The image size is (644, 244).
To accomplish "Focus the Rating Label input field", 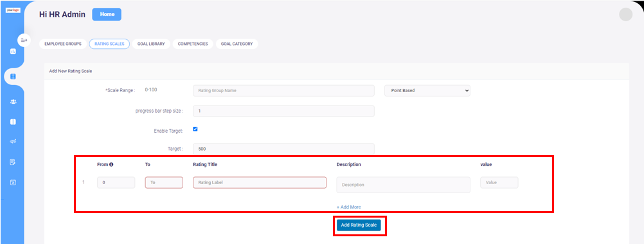I will pos(260,183).
